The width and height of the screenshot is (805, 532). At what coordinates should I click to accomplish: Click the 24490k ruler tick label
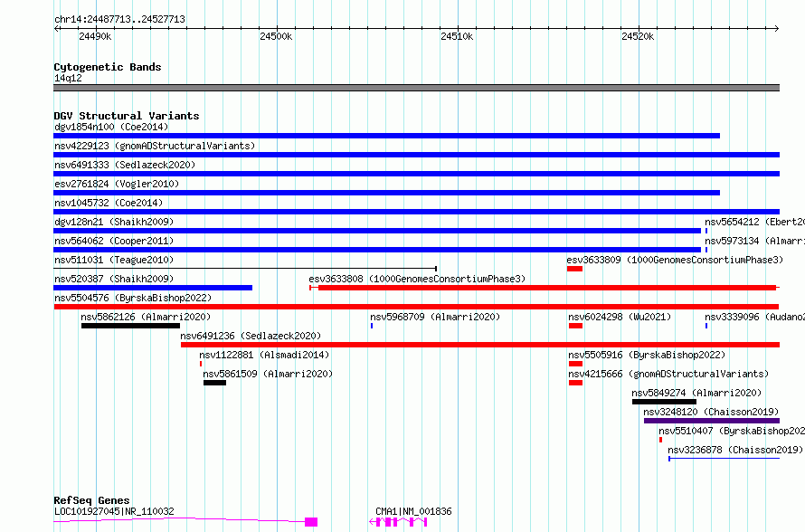(95, 36)
